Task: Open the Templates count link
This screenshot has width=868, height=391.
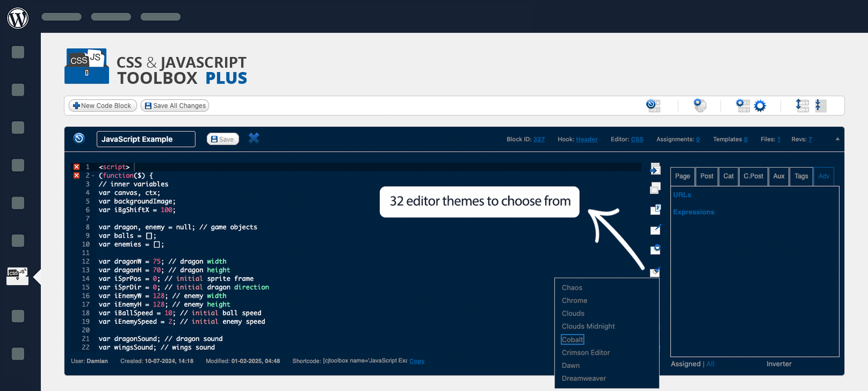Action: click(745, 139)
